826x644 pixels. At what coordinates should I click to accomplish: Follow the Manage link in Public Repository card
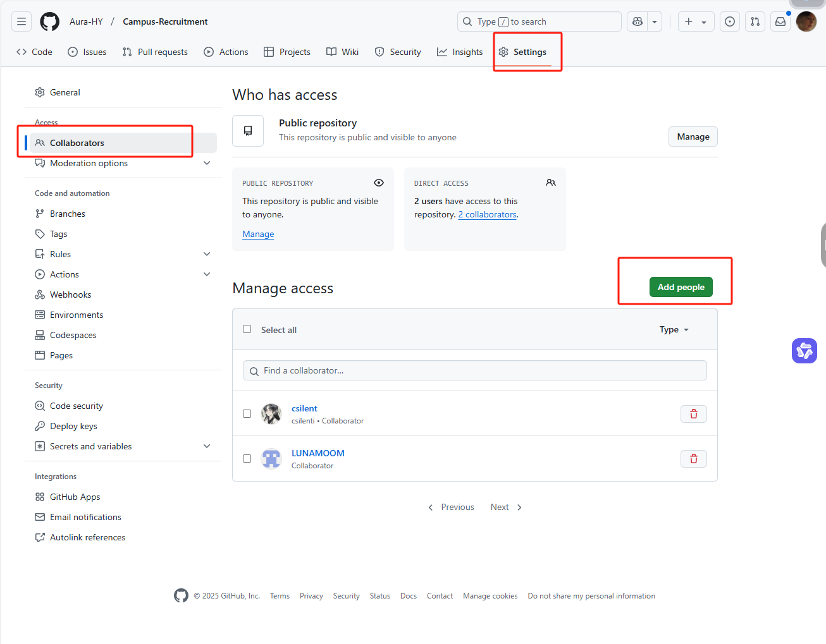click(258, 234)
